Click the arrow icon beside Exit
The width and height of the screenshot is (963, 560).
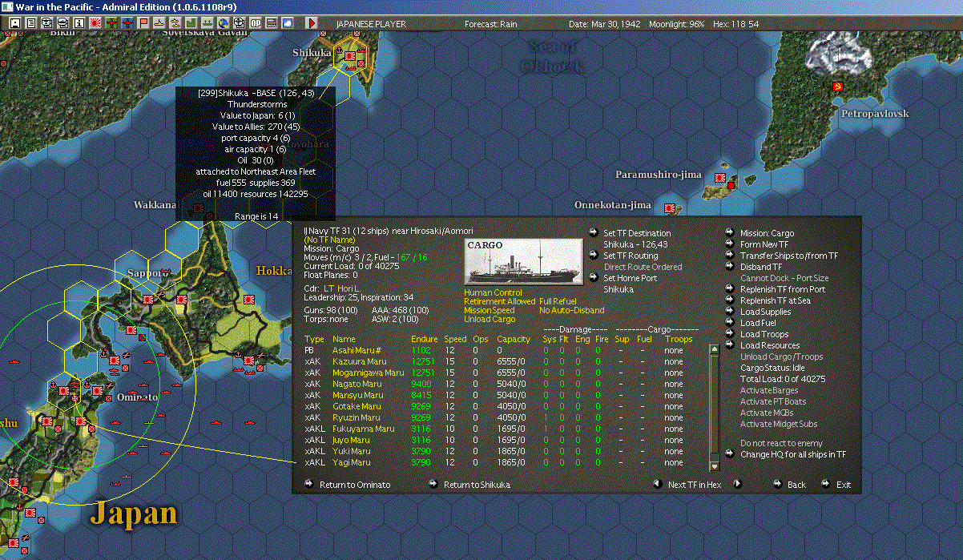pos(825,484)
